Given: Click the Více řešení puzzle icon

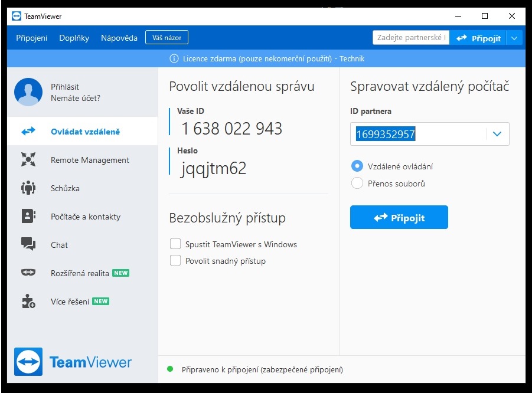Looking at the screenshot, I should pos(28,301).
